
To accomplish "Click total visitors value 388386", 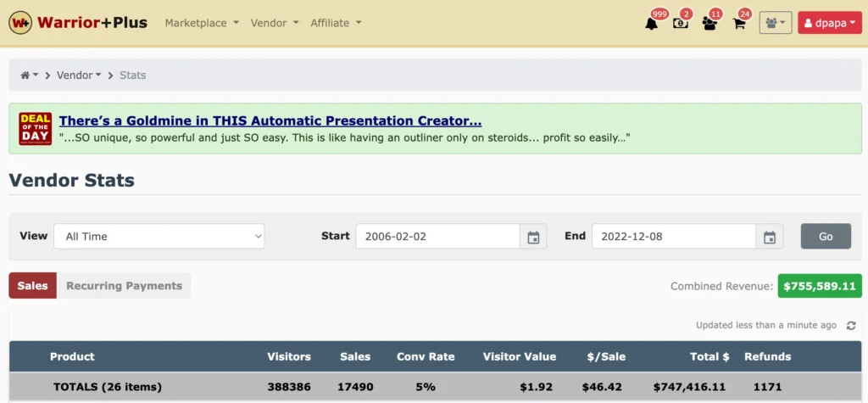I will (289, 386).
